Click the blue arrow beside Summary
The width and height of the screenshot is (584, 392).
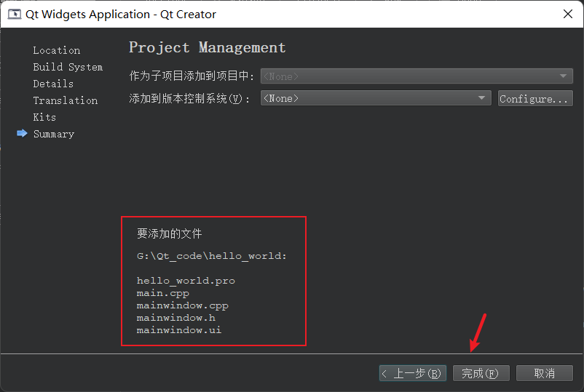coord(22,133)
